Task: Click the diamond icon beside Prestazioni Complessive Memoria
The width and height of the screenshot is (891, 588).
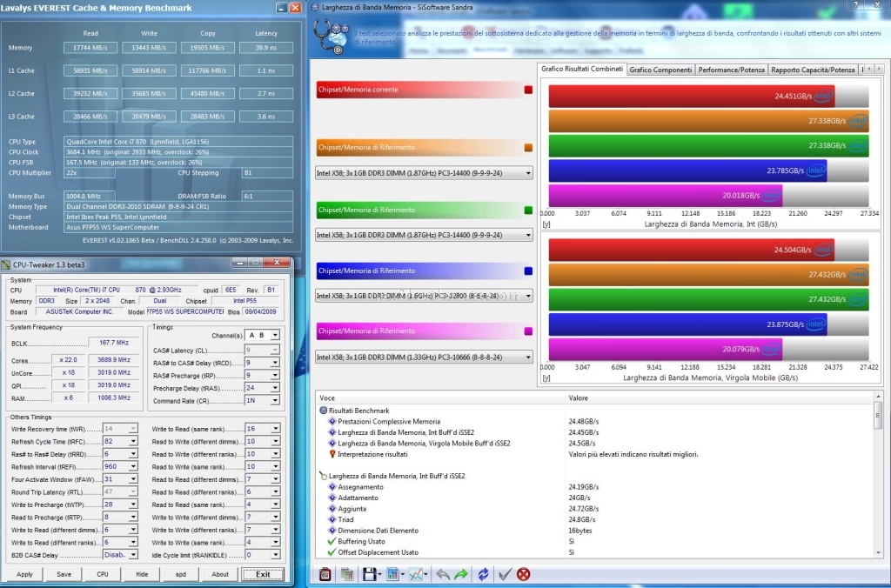Action: [x=332, y=422]
